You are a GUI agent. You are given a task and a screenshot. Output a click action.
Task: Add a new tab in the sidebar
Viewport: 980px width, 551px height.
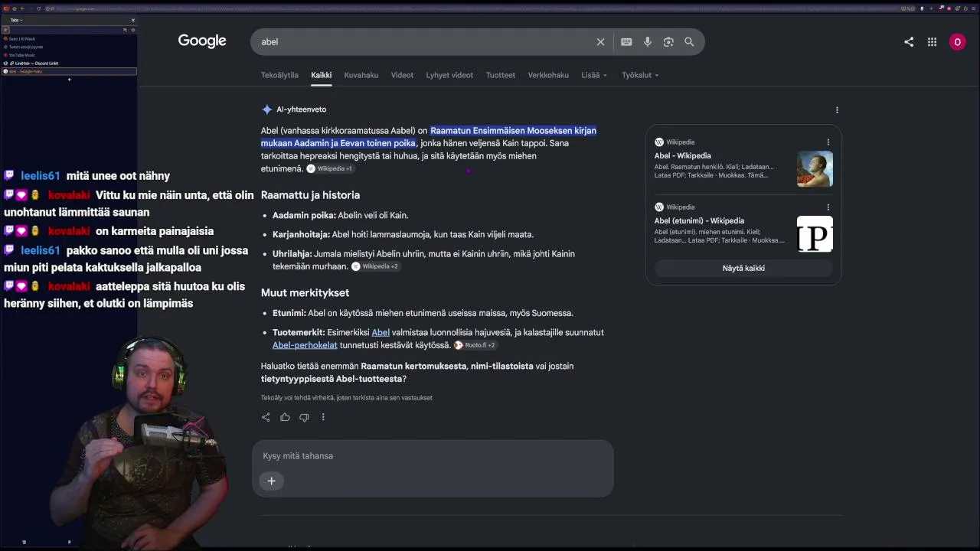coord(69,80)
